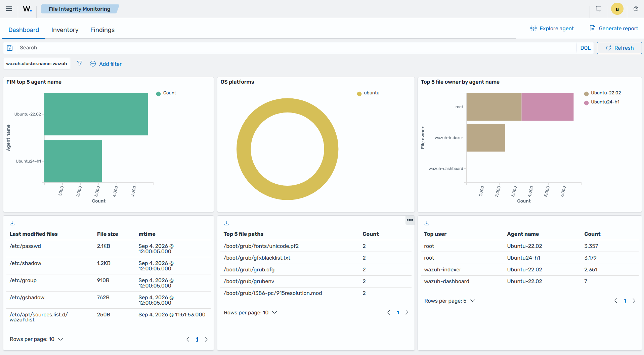Open the help icon
The image size is (644, 355).
pos(636,9)
